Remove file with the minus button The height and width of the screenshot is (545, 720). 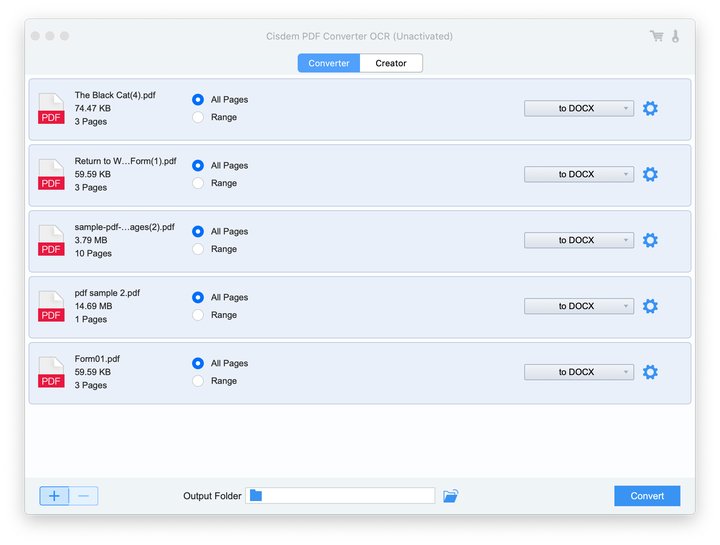84,496
